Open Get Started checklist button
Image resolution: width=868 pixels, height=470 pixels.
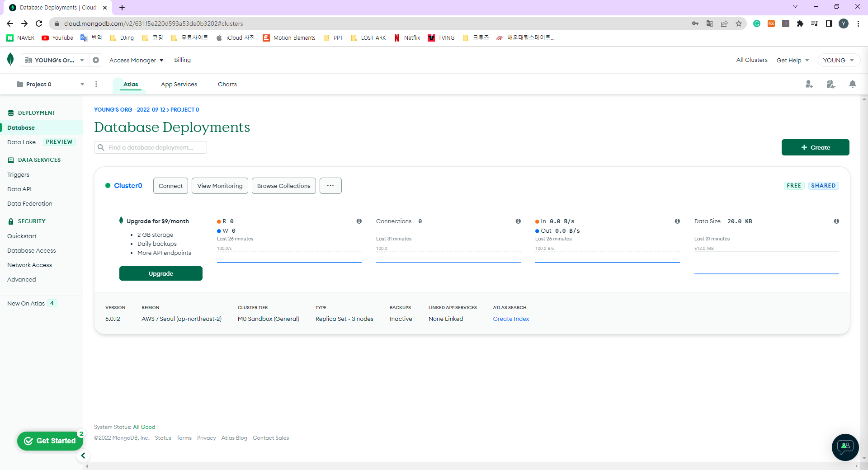(x=50, y=441)
